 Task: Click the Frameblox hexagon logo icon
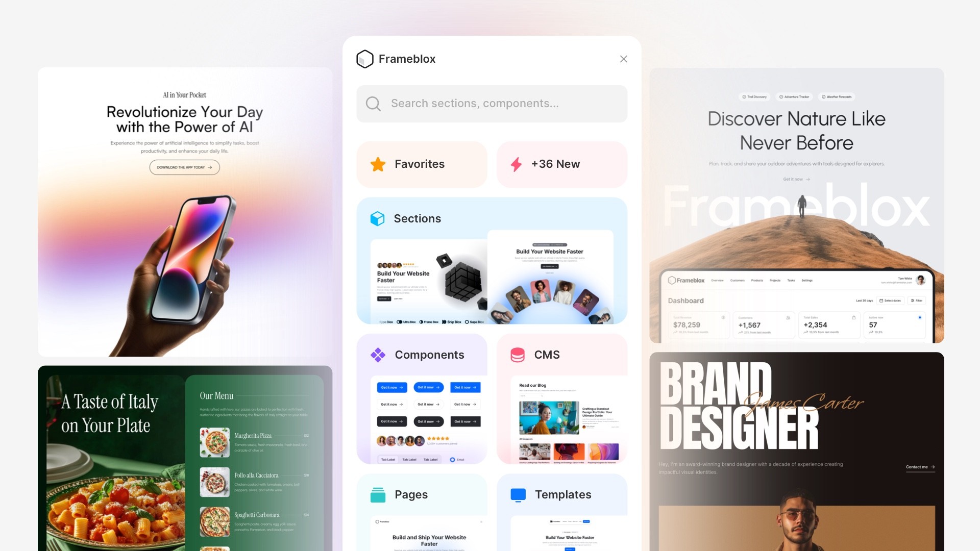pyautogui.click(x=364, y=59)
